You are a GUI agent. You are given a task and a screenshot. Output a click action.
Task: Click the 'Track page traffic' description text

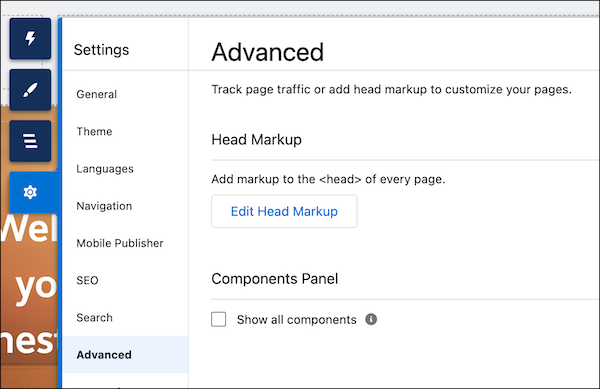(x=391, y=90)
